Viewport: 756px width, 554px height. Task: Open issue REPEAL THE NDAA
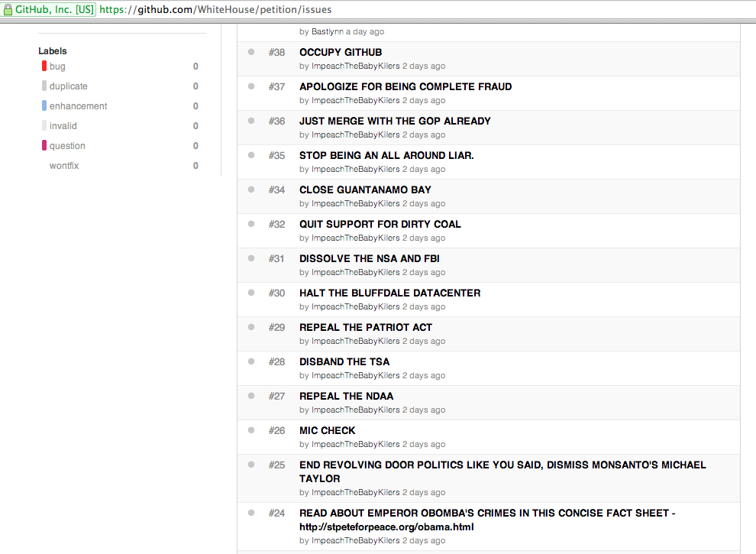coord(346,396)
